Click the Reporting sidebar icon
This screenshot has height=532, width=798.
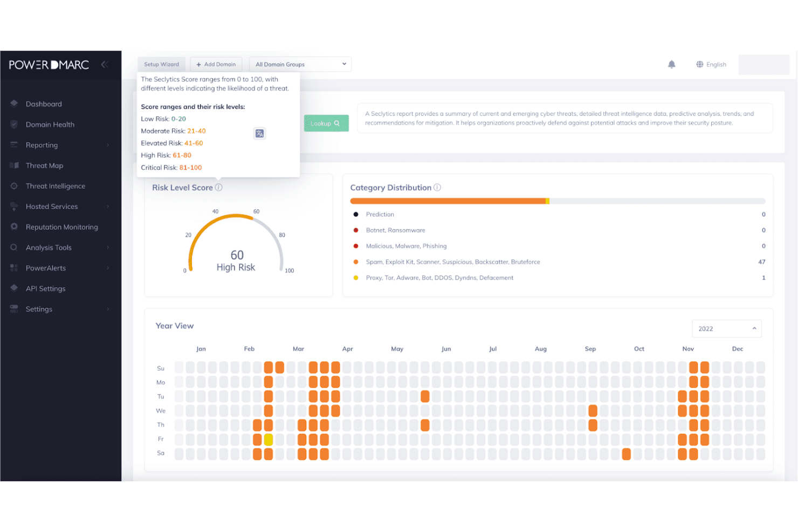click(x=14, y=144)
